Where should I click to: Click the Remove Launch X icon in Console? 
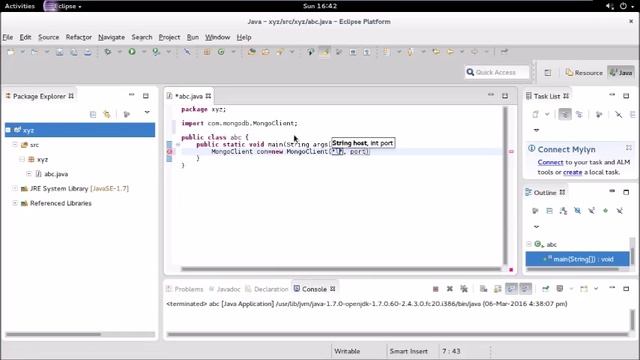point(450,289)
